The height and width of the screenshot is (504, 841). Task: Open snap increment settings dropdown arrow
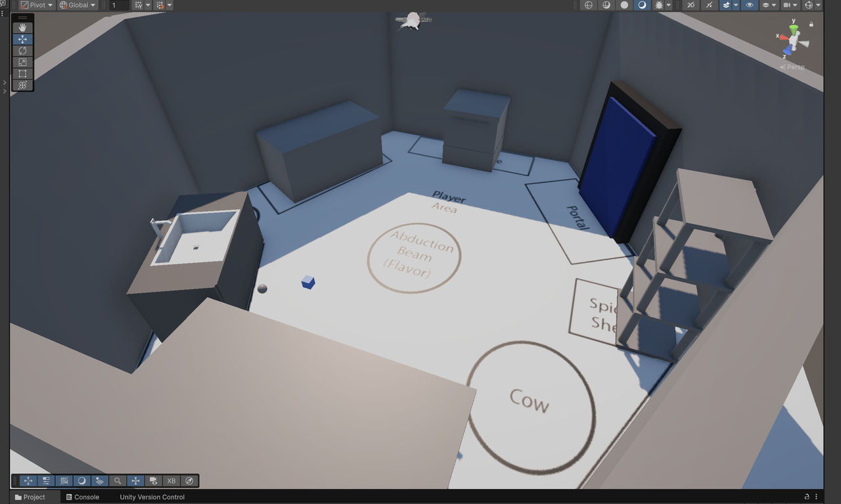(x=170, y=5)
